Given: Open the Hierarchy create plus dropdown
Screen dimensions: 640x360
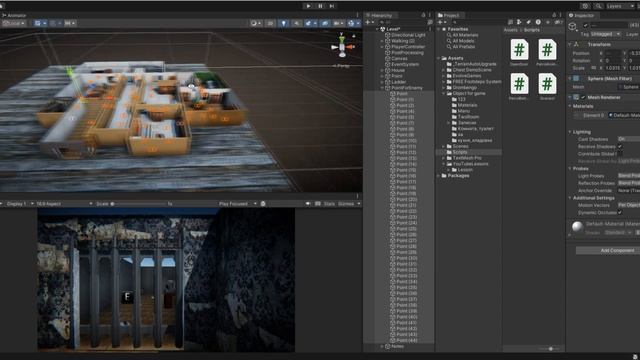Looking at the screenshot, I should click(x=369, y=22).
